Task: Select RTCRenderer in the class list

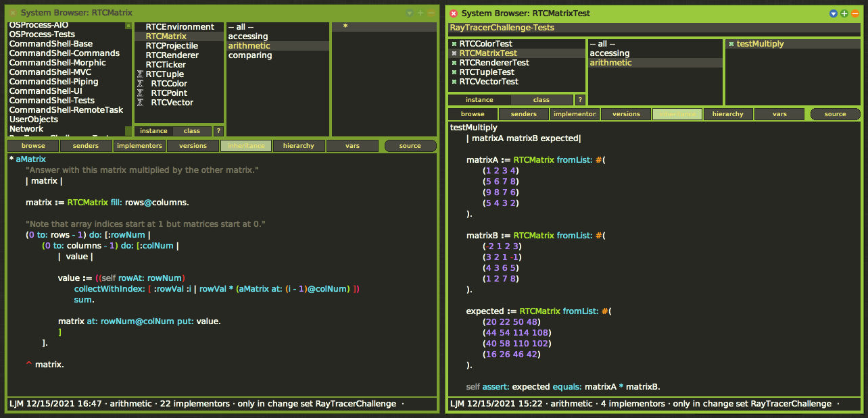Action: (179, 55)
